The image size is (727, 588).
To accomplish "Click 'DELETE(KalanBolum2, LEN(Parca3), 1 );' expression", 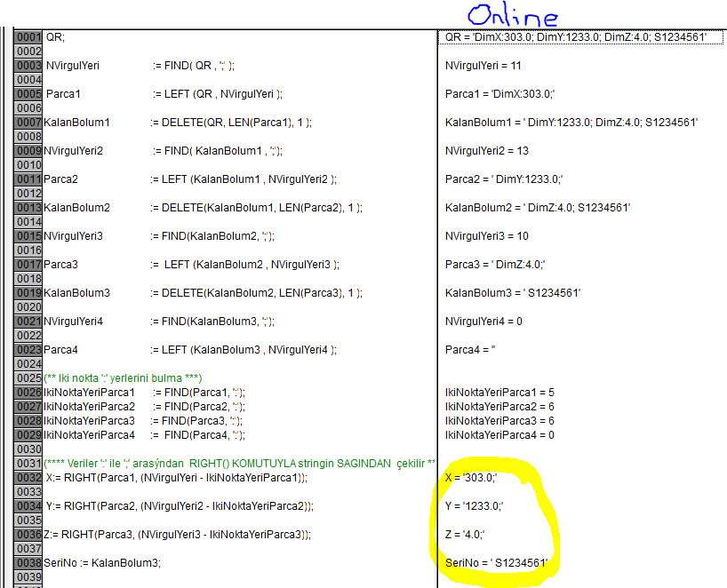I will pyautogui.click(x=262, y=293).
